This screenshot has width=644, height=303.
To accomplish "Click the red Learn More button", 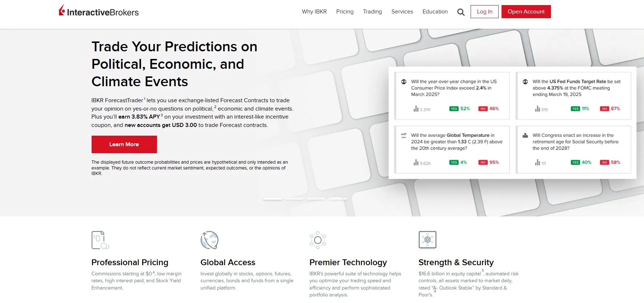I will coord(124,144).
